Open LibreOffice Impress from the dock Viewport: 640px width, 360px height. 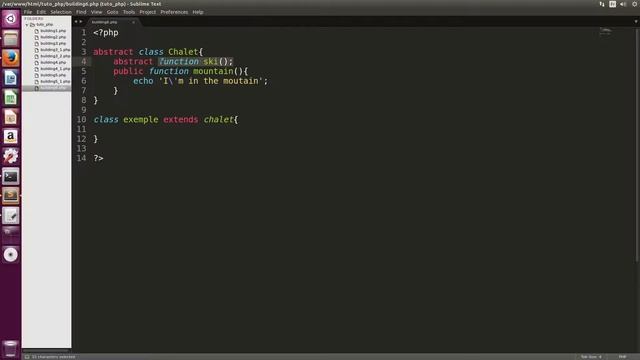[x=11, y=117]
